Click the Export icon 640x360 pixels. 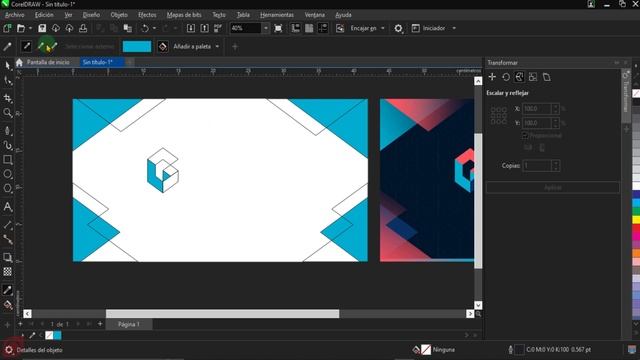click(204, 28)
